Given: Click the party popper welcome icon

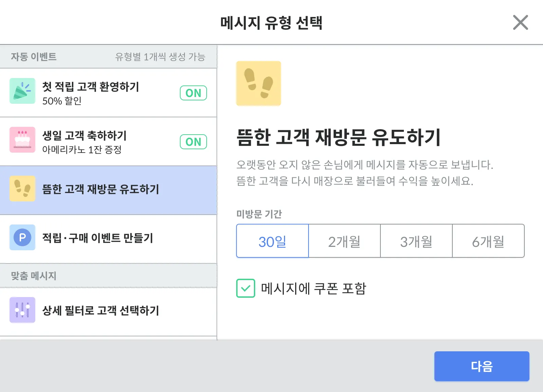Looking at the screenshot, I should point(22,91).
